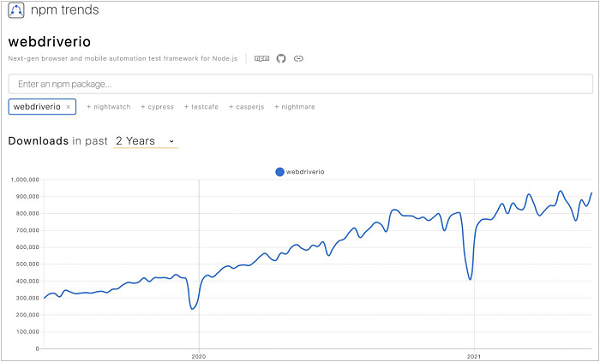
Task: Open the npm package page icon
Action: click(262, 59)
